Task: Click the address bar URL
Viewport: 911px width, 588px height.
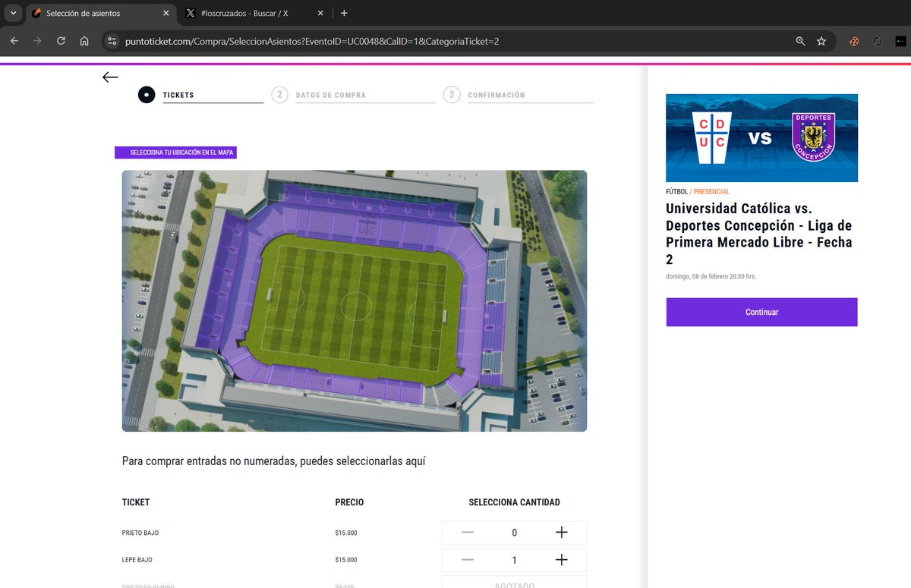Action: tap(312, 41)
